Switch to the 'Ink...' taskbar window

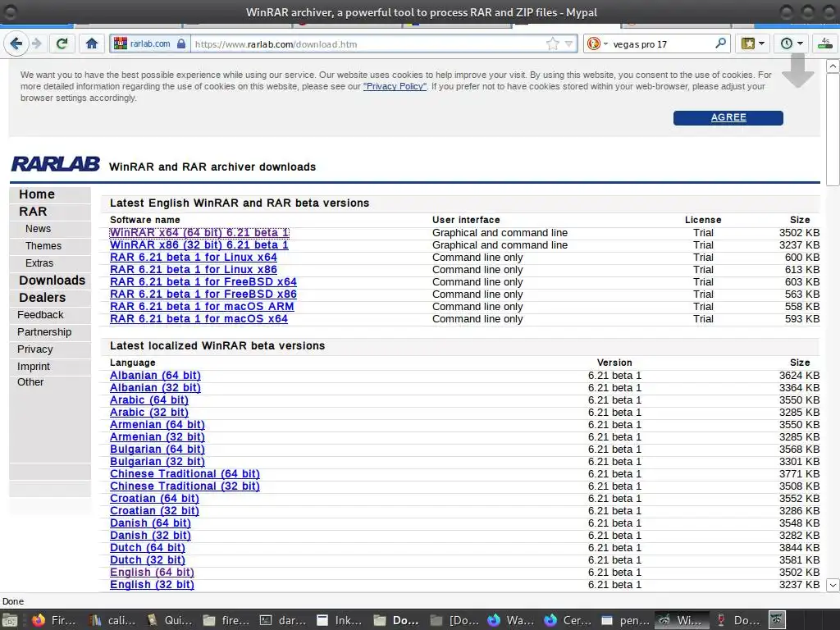pyautogui.click(x=340, y=620)
